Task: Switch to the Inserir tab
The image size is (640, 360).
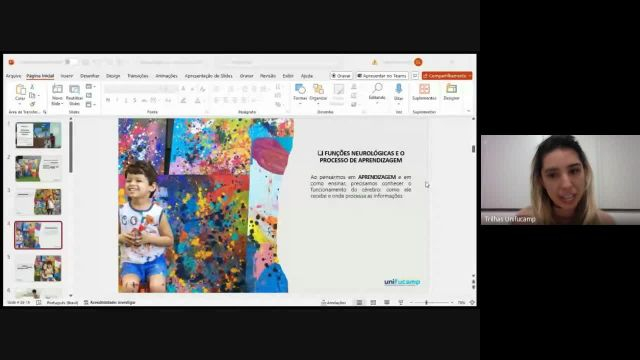Action: pyautogui.click(x=67, y=76)
